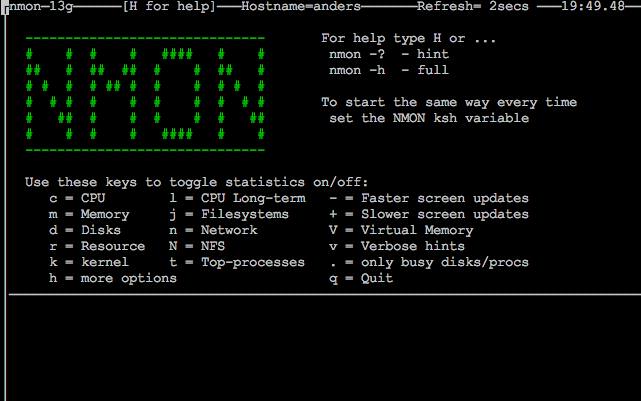Click the clock reading '19:49.48'

coord(593,6)
